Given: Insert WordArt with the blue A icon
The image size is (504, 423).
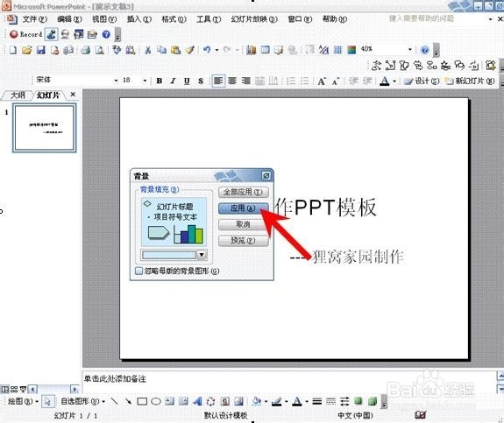Looking at the screenshot, I should [x=198, y=401].
